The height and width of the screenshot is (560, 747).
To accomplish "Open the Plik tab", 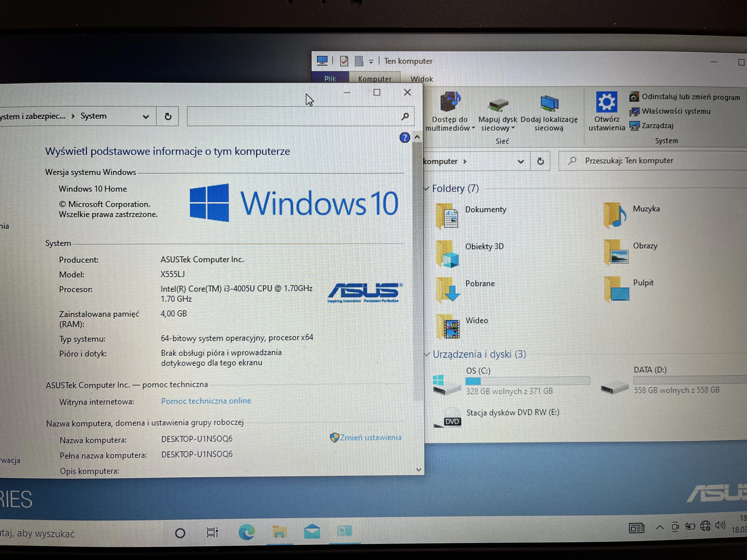I will 330,79.
